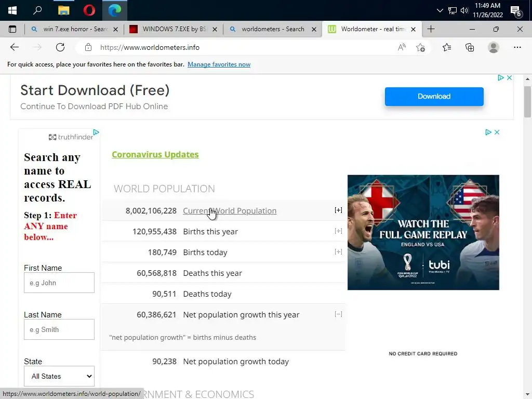Open AdChoices on top banner ad

tap(500, 78)
